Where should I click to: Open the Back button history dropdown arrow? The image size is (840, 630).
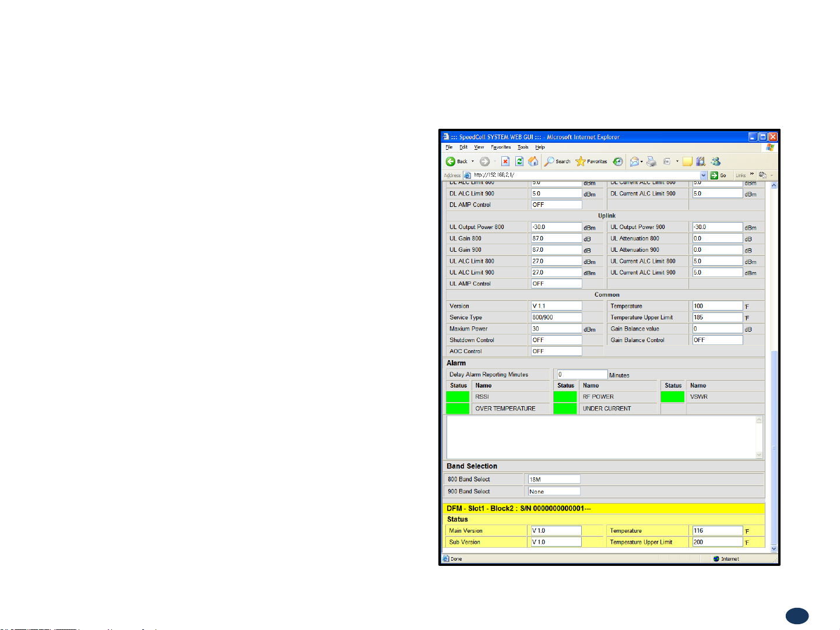coord(473,161)
